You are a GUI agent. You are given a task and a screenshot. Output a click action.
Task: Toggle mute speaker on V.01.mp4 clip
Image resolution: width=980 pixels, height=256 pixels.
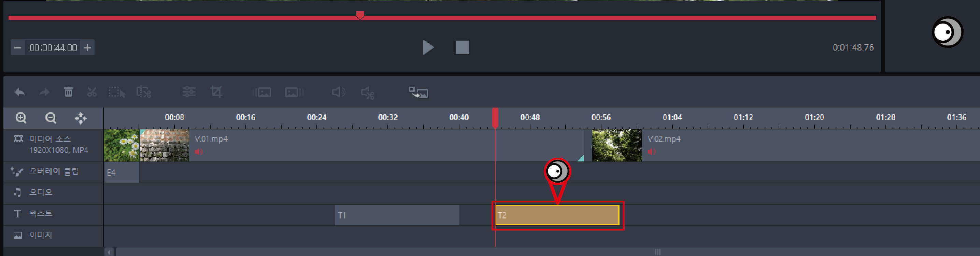pos(199,152)
